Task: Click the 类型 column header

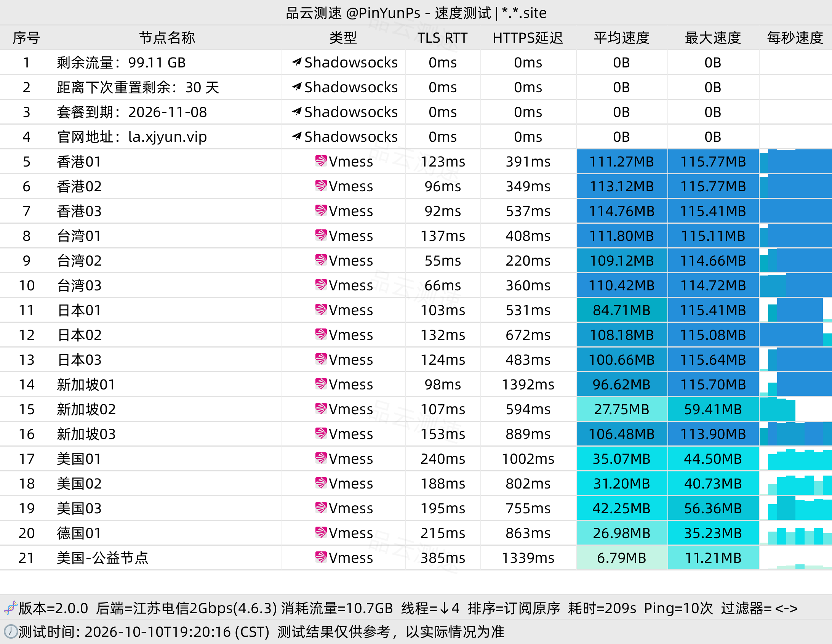Action: pyautogui.click(x=343, y=38)
